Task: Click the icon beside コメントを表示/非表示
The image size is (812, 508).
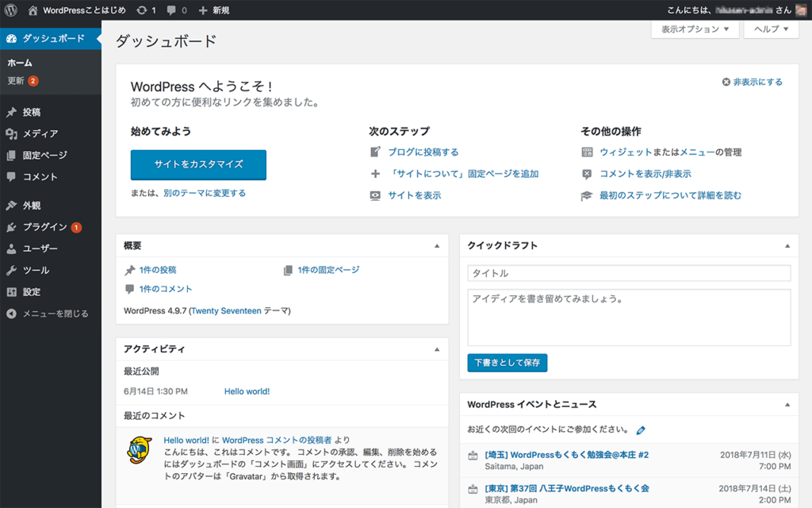Action: pos(587,174)
